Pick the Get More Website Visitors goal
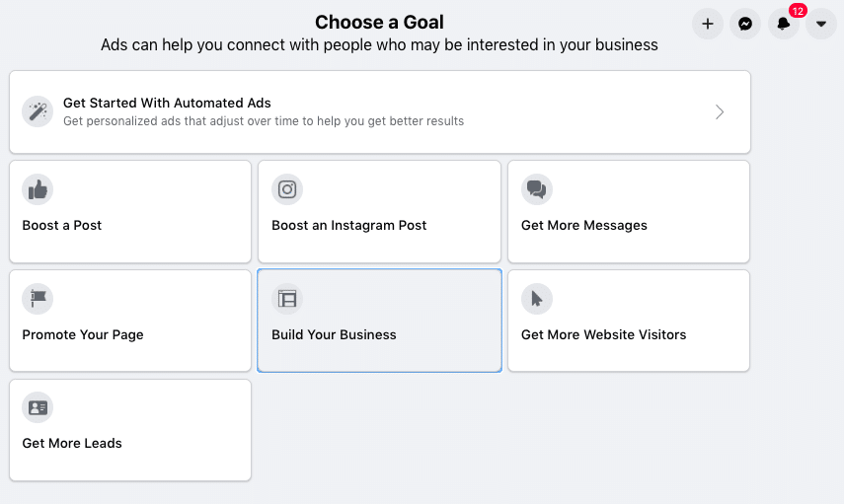 pyautogui.click(x=629, y=321)
